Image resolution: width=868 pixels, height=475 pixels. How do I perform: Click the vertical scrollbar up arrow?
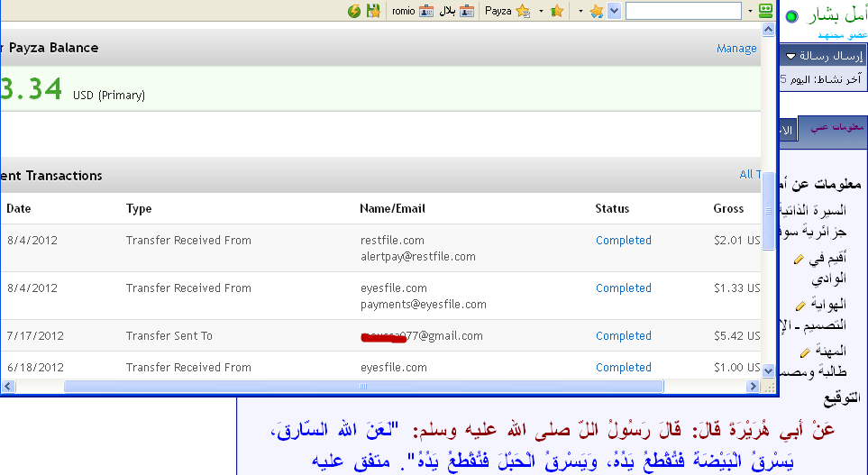tap(768, 30)
